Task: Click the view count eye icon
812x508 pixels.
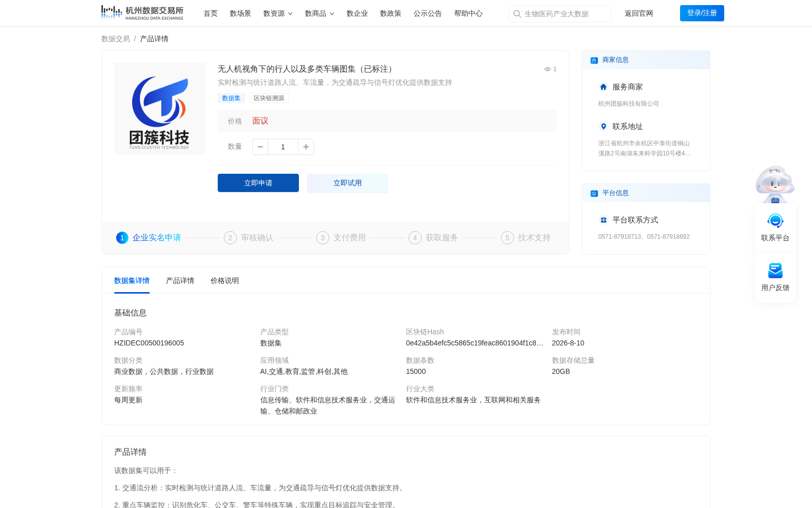Action: pyautogui.click(x=548, y=69)
